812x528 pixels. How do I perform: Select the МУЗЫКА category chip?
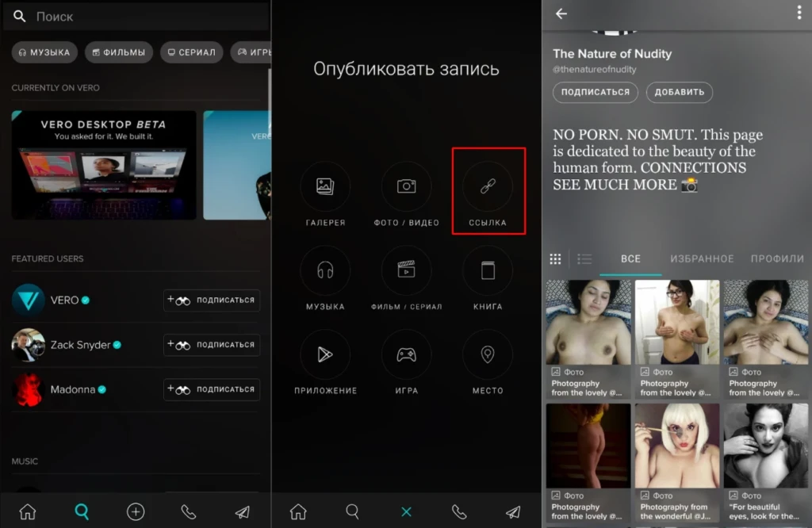click(x=44, y=52)
